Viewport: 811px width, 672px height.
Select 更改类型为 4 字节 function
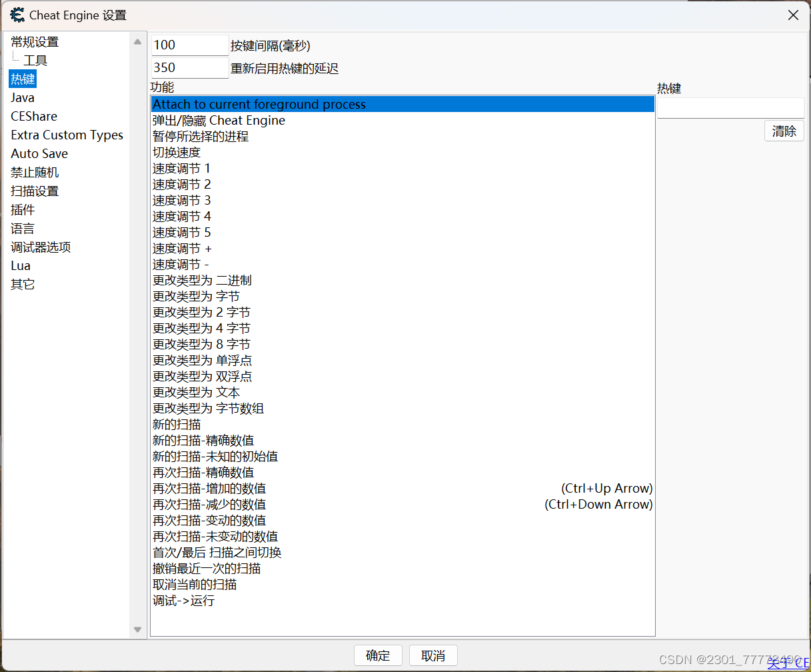[403, 329]
